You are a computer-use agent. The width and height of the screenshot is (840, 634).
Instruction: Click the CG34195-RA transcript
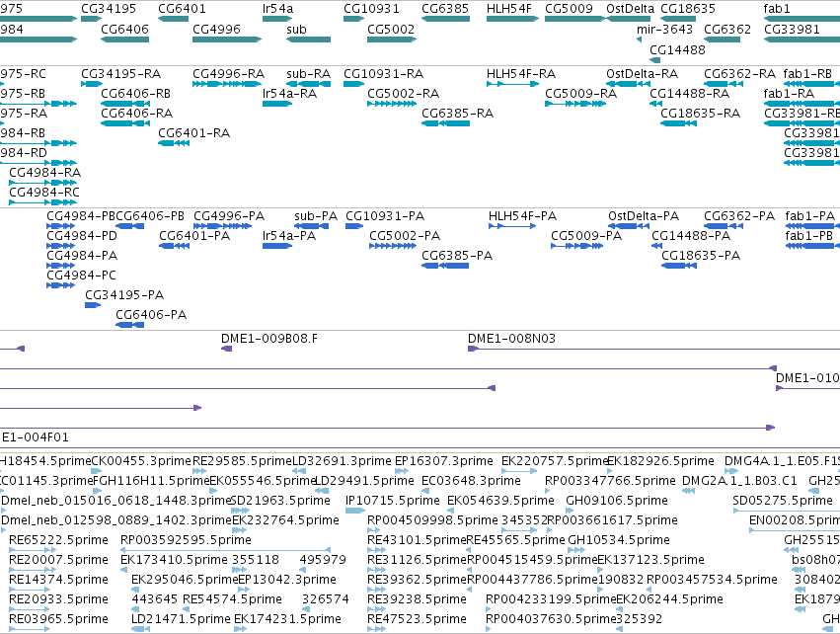tap(91, 84)
